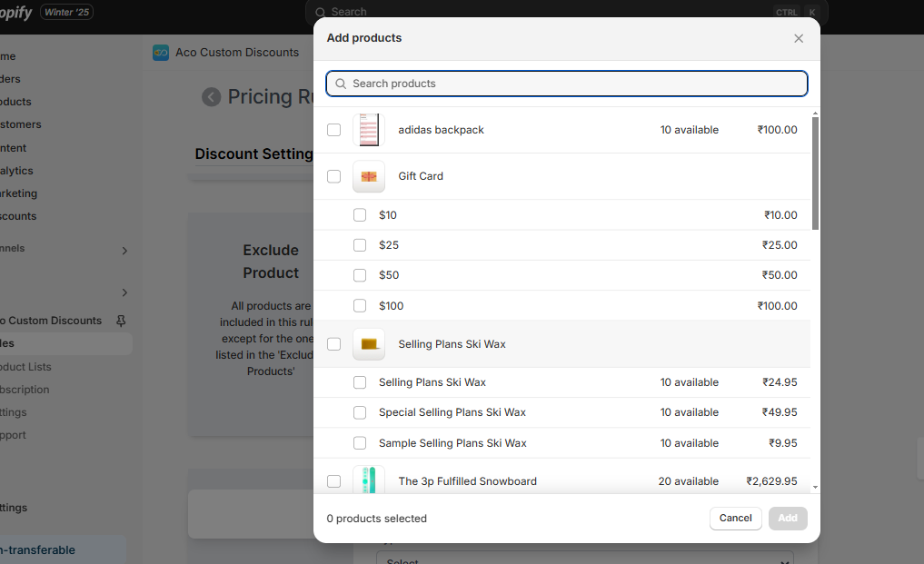The width and height of the screenshot is (924, 564).
Task: Click the Selling Plans Ski Wax thumbnail
Action: pos(369,344)
